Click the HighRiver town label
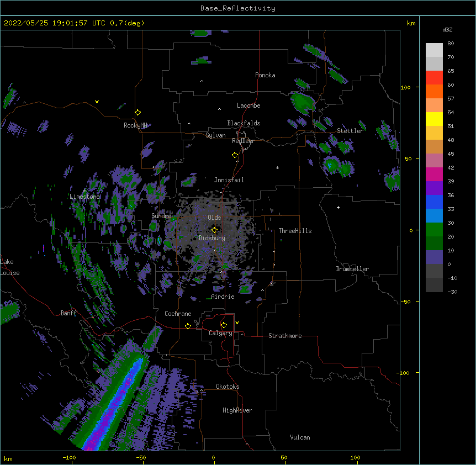 (237, 410)
